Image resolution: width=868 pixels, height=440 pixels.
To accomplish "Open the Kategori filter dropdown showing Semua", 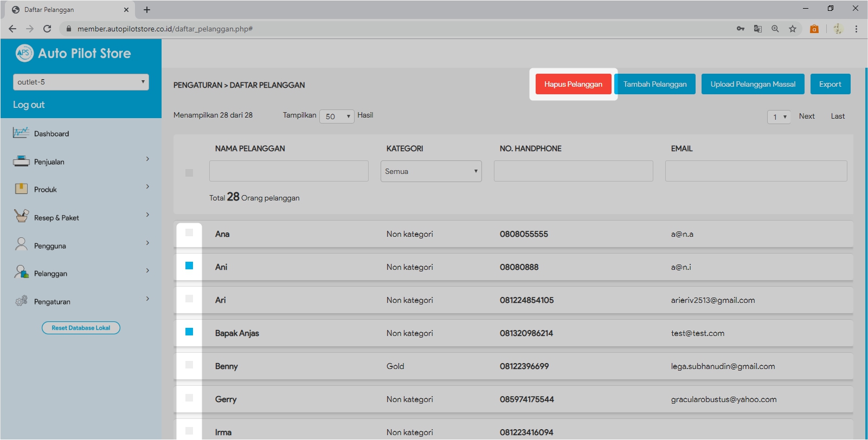I will [431, 171].
